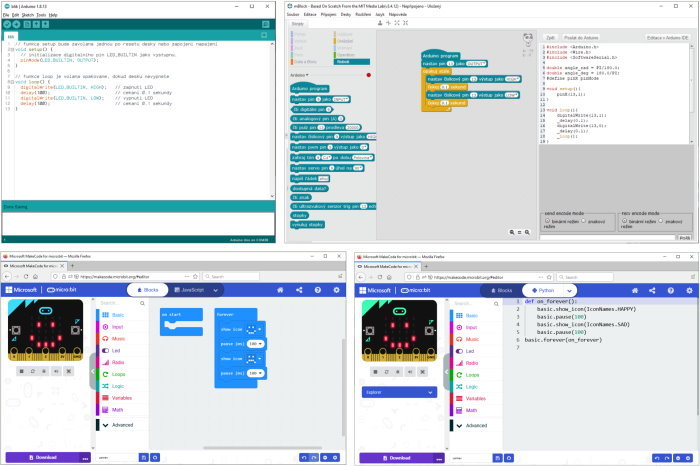Restart the simulator in left MakeCode window
Viewport: 700px width, 466px height.
33,371
